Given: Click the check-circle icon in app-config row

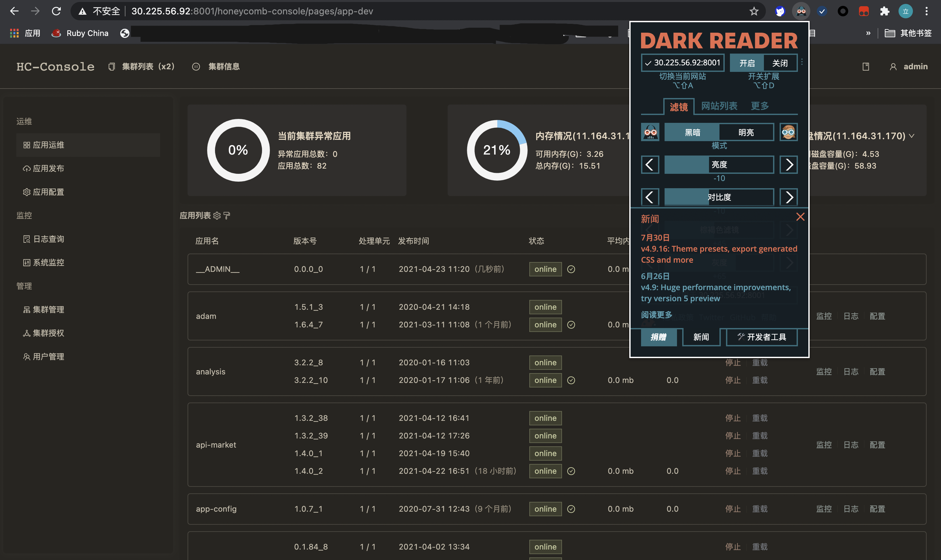Looking at the screenshot, I should 571,509.
